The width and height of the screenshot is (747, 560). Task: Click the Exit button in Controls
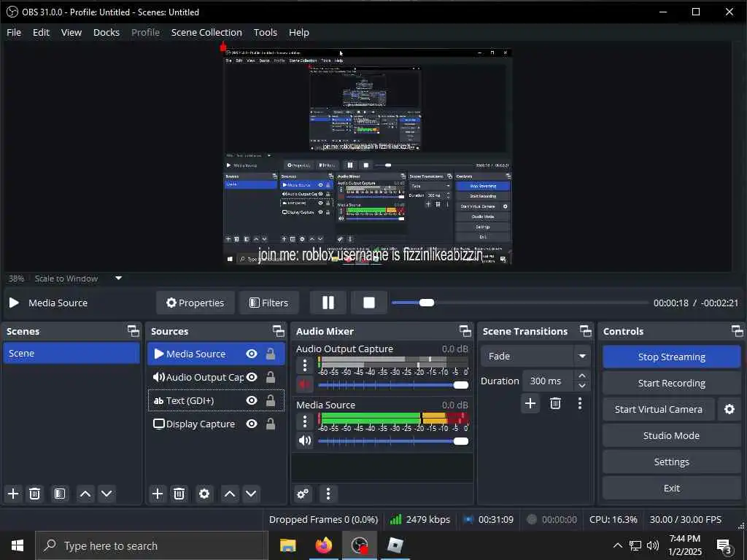pyautogui.click(x=672, y=488)
